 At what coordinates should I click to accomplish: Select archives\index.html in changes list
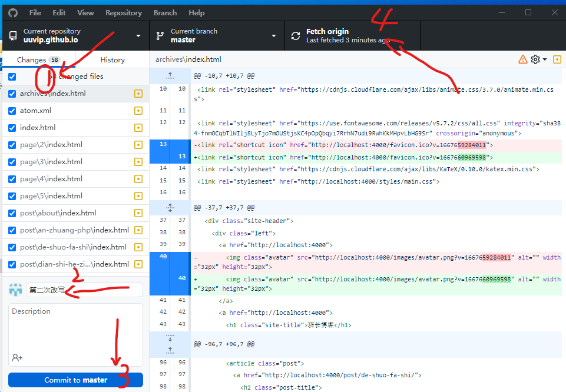point(76,94)
